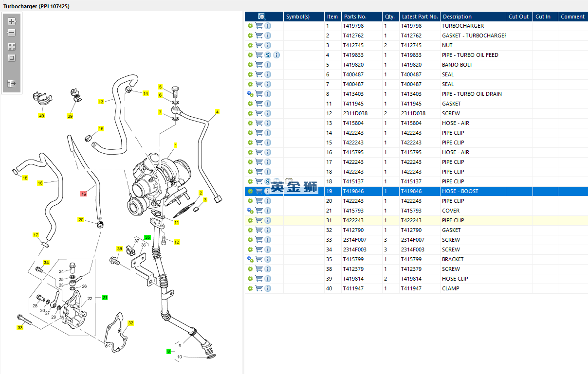588x374 pixels.
Task: Click the Cut Out column header
Action: [x=518, y=17]
